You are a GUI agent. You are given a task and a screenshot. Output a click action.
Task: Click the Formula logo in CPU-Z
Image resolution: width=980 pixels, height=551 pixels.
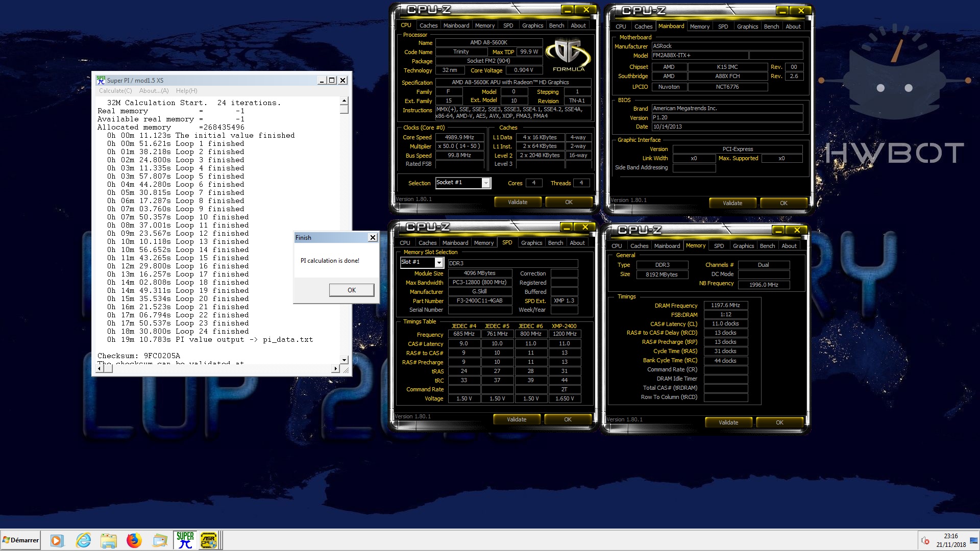point(568,56)
